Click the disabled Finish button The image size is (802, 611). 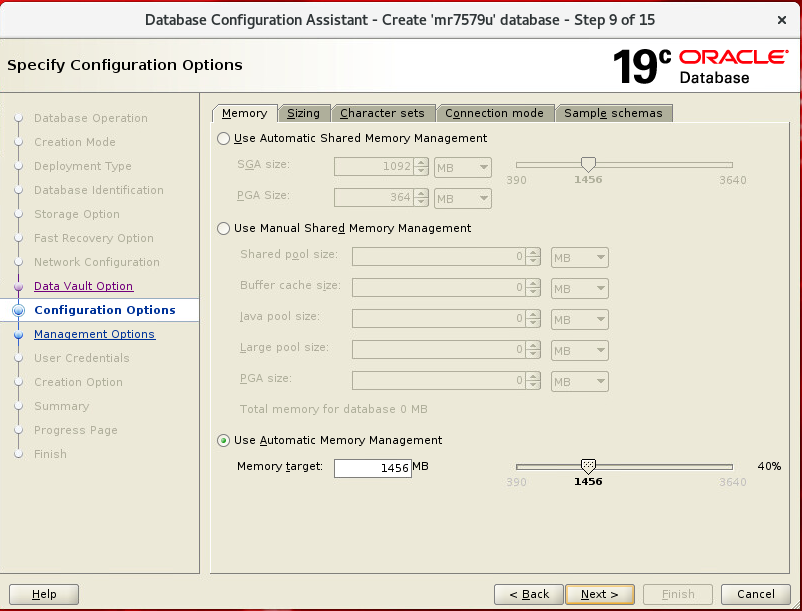(678, 594)
